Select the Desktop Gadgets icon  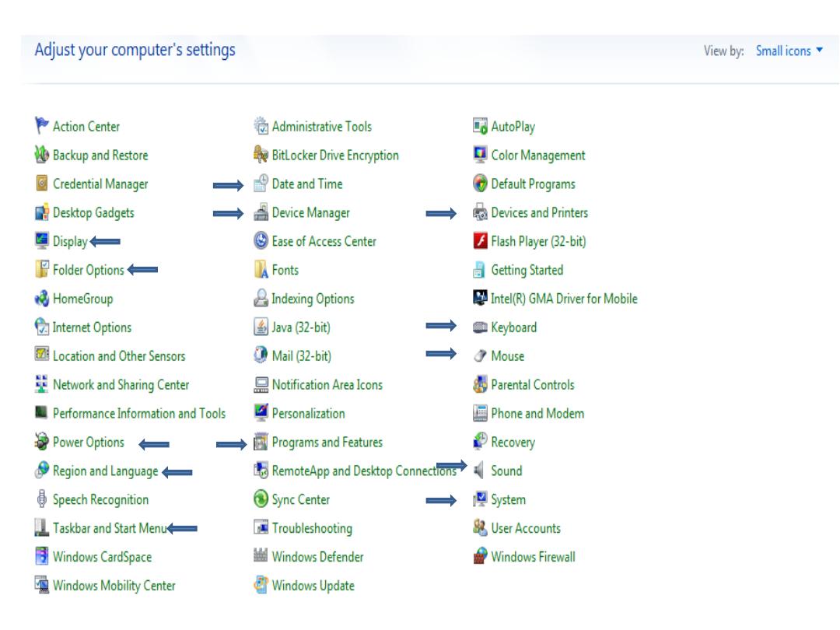coord(41,212)
